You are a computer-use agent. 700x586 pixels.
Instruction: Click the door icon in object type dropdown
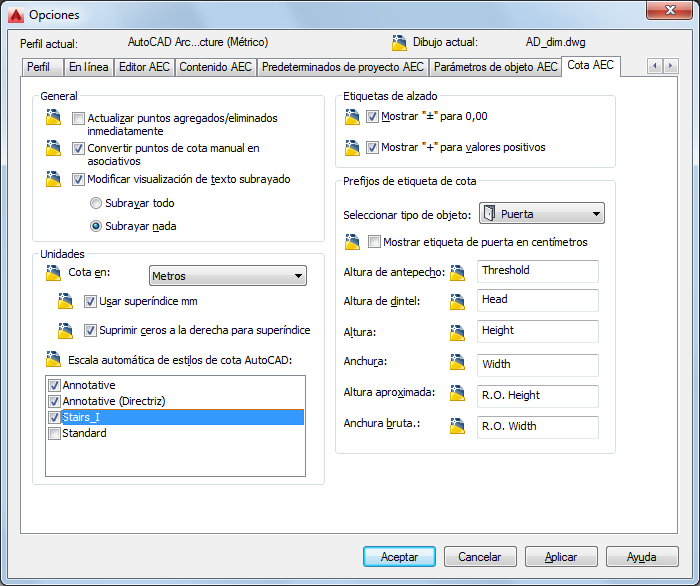490,213
